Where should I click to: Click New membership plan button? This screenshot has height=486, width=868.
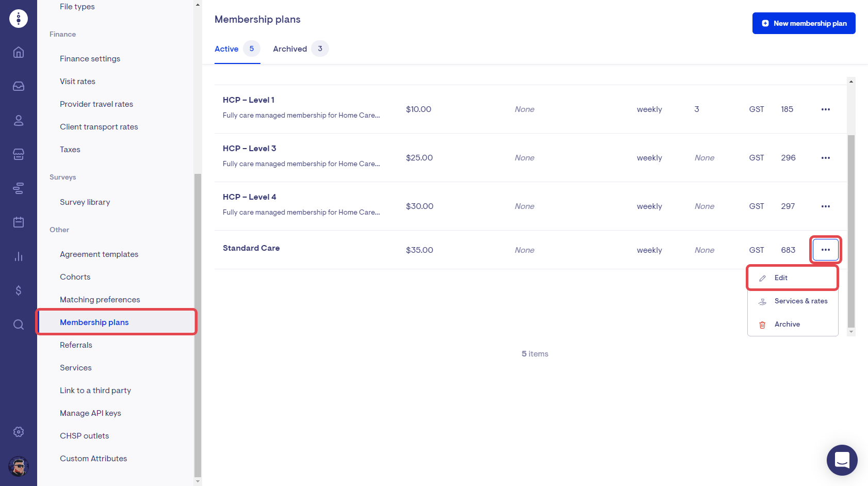tap(804, 23)
